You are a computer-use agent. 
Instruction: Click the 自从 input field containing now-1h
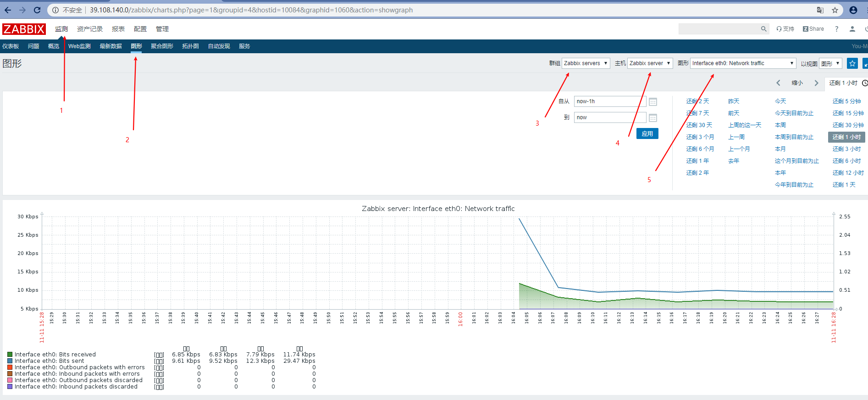tap(609, 101)
